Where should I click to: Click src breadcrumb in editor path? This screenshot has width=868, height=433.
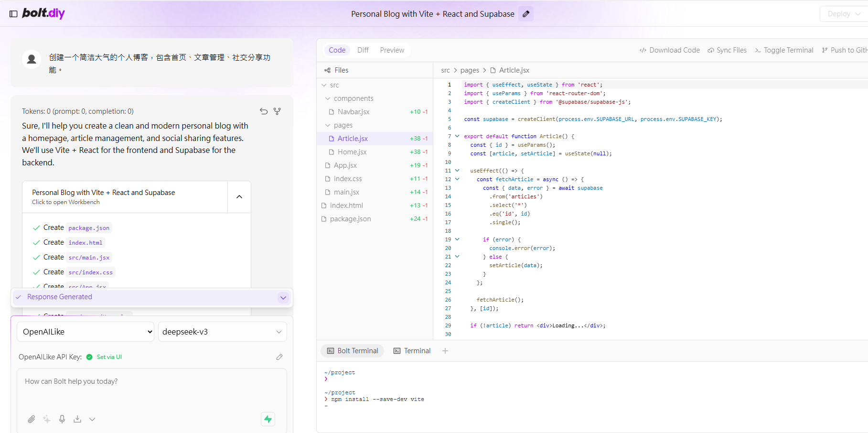point(445,70)
